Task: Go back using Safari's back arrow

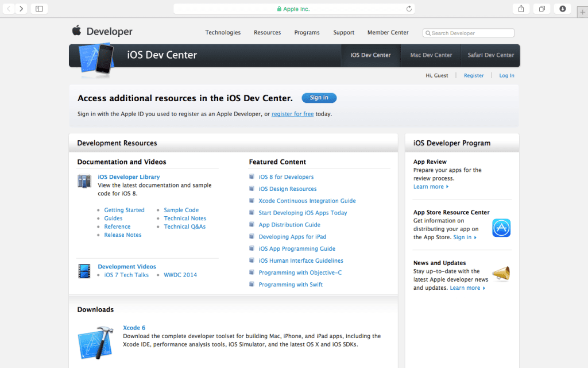Action: tap(9, 9)
